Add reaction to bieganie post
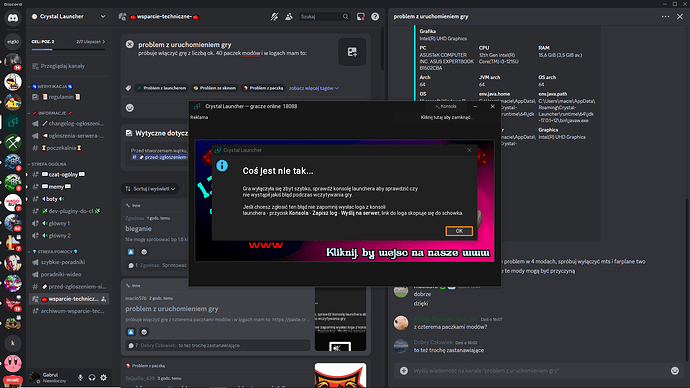This screenshot has width=690, height=388. coord(144,252)
